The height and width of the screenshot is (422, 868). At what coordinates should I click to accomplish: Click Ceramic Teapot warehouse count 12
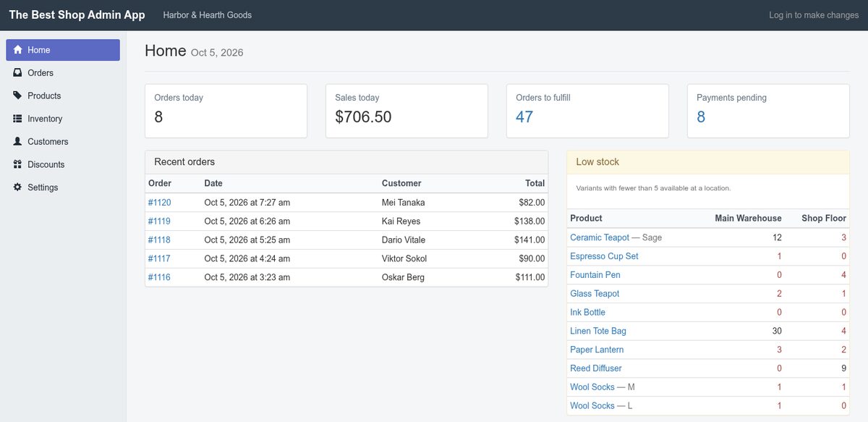point(777,237)
